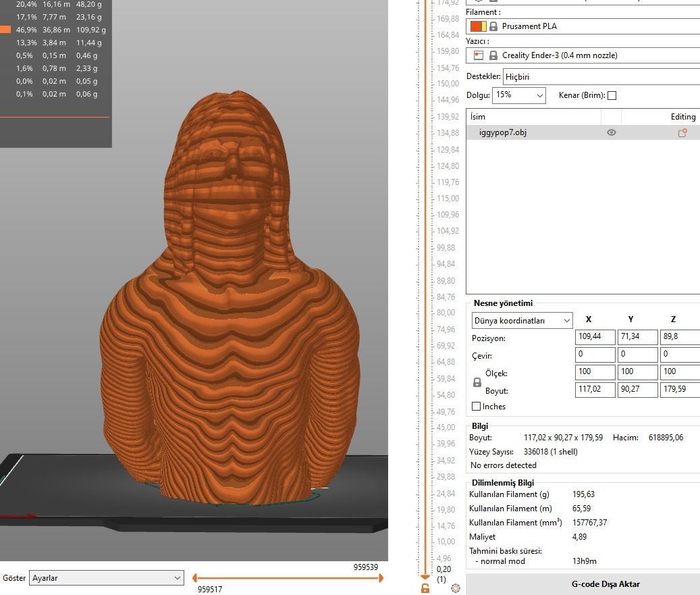
Task: Click the Çevir Y rotation field
Action: [x=637, y=354]
